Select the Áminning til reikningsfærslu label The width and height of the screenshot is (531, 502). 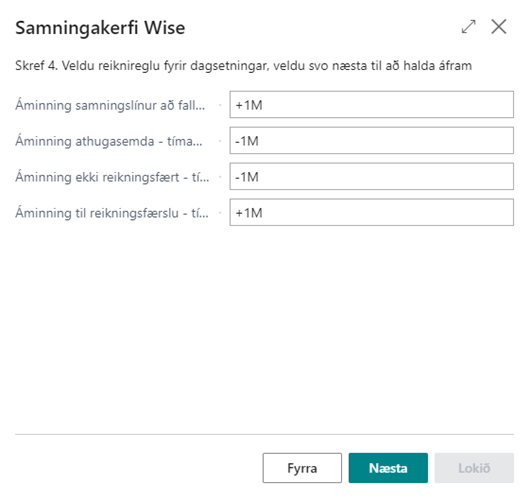tap(112, 213)
